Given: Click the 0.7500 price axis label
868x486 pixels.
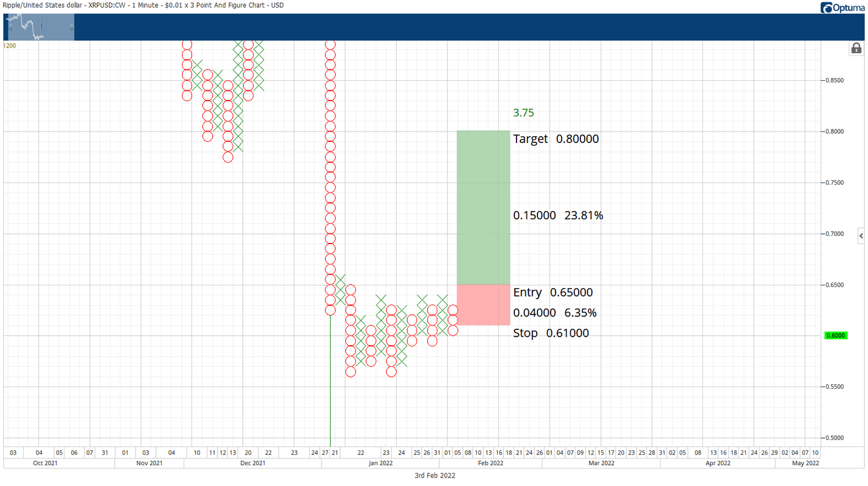Looking at the screenshot, I should (x=835, y=183).
